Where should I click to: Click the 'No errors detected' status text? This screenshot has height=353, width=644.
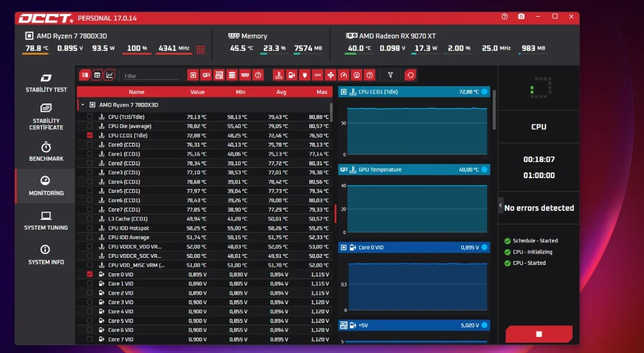[539, 208]
